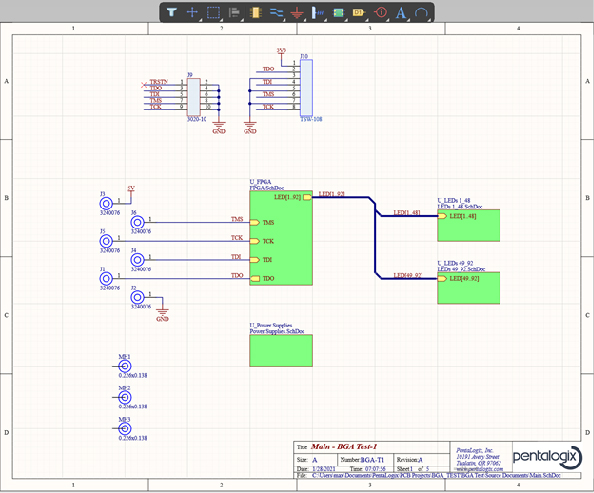Image resolution: width=594 pixels, height=493 pixels.
Task: Open the align objects tool
Action: tap(234, 13)
